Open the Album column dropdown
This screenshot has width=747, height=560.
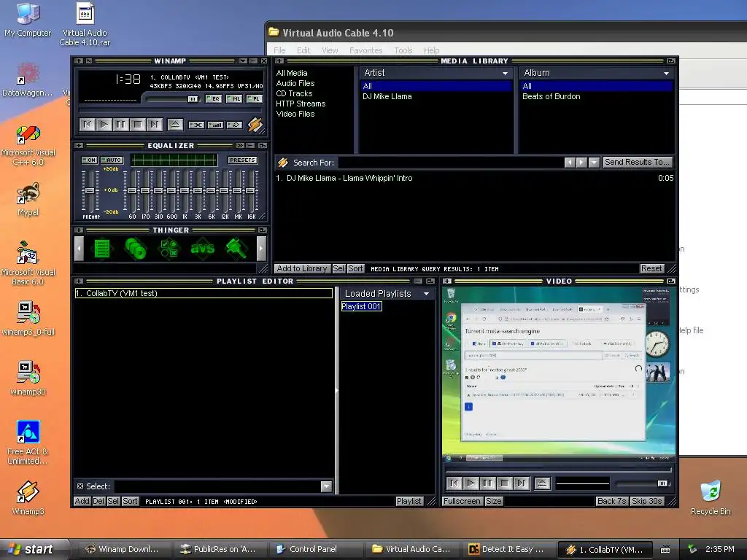(x=666, y=74)
